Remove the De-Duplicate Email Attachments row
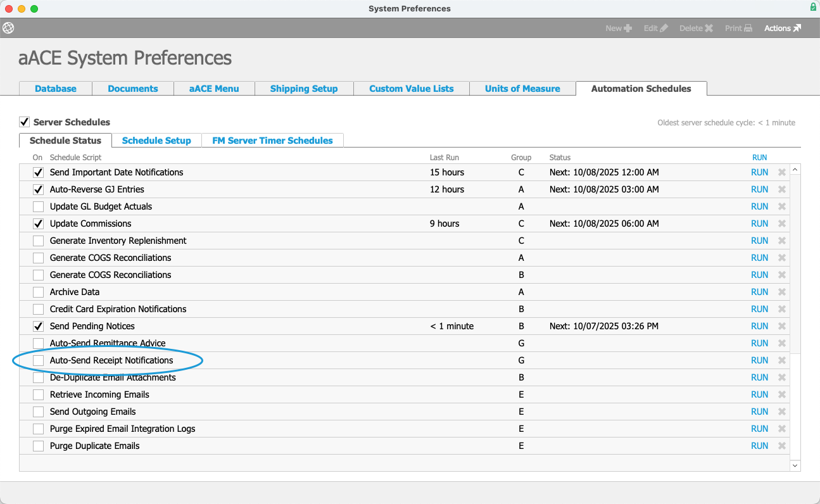Image resolution: width=820 pixels, height=504 pixels. pos(782,377)
